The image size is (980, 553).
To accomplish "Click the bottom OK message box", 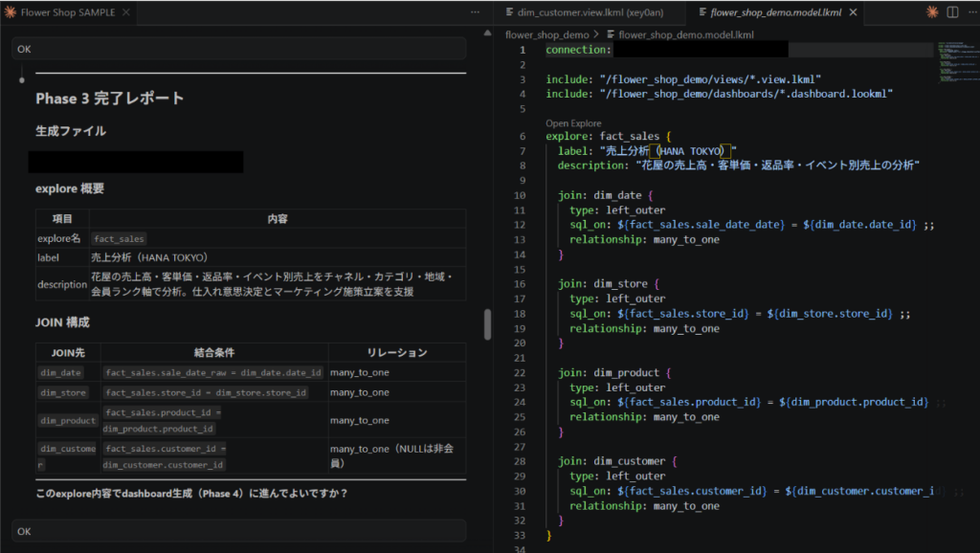I will tap(238, 531).
